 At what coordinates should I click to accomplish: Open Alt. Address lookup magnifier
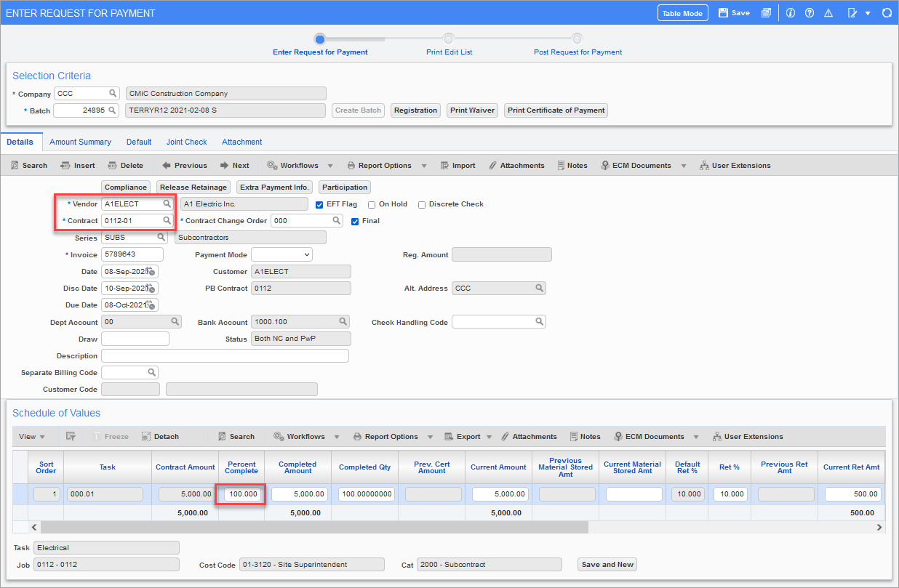(540, 288)
